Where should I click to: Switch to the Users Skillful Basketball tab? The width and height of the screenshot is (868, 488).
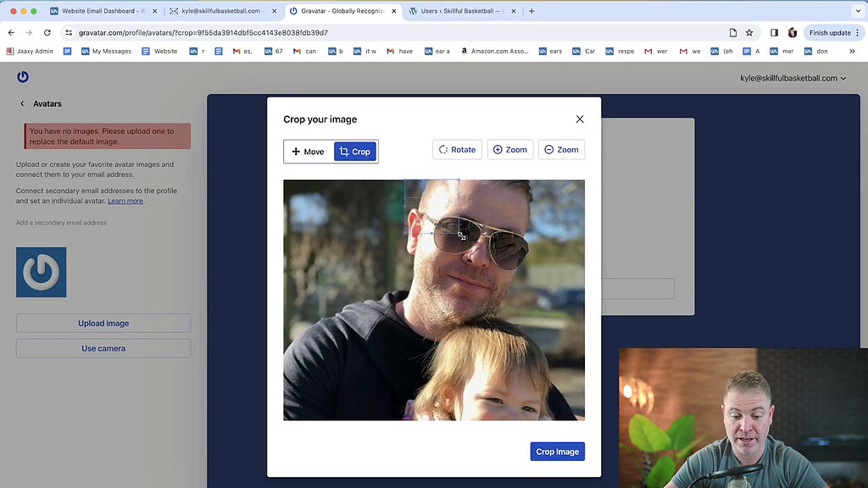pyautogui.click(x=462, y=11)
